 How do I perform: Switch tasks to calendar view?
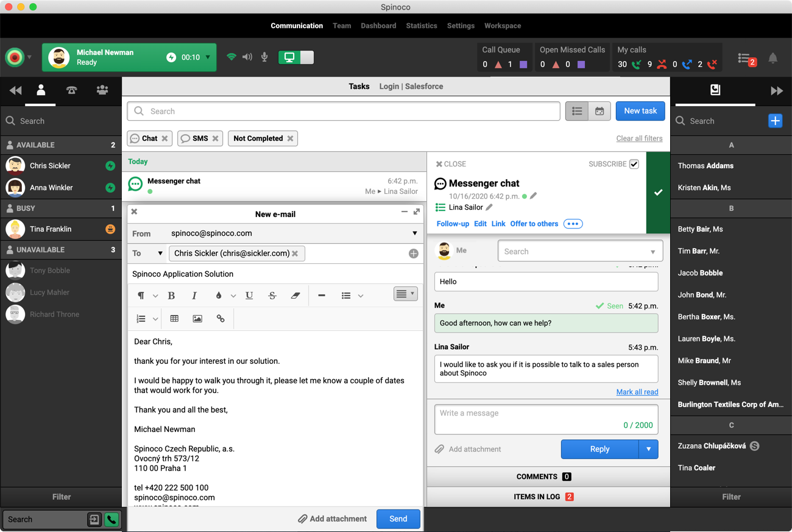pos(599,112)
